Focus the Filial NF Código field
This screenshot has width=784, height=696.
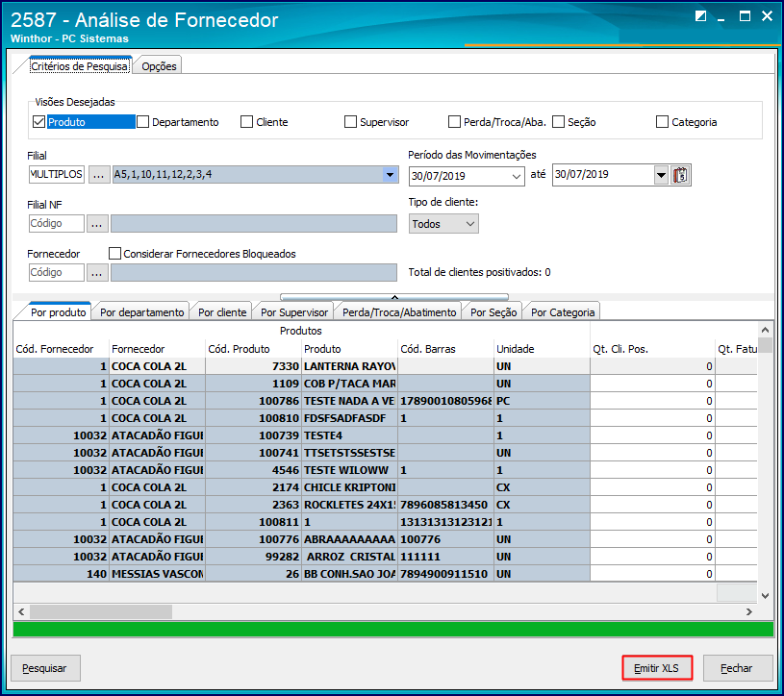57,223
